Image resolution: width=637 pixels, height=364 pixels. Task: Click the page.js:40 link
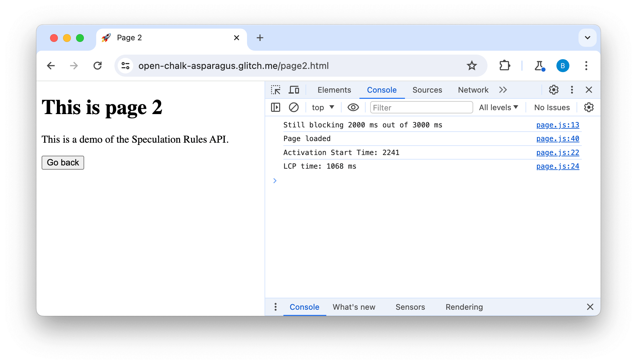point(558,139)
